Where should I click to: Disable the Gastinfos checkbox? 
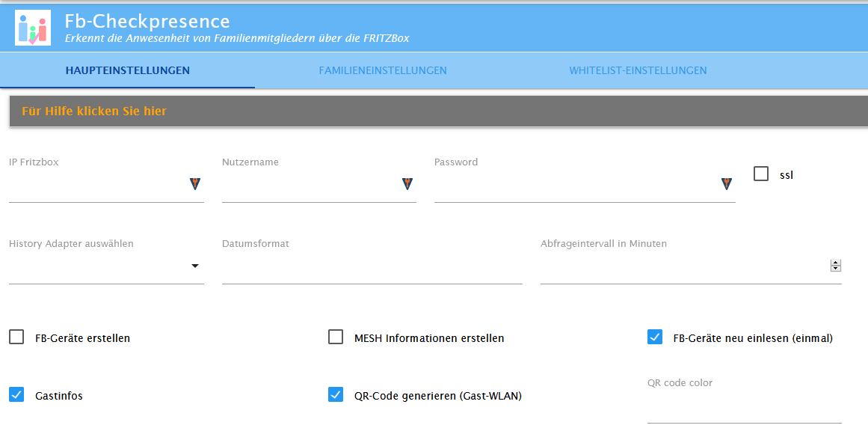[16, 394]
